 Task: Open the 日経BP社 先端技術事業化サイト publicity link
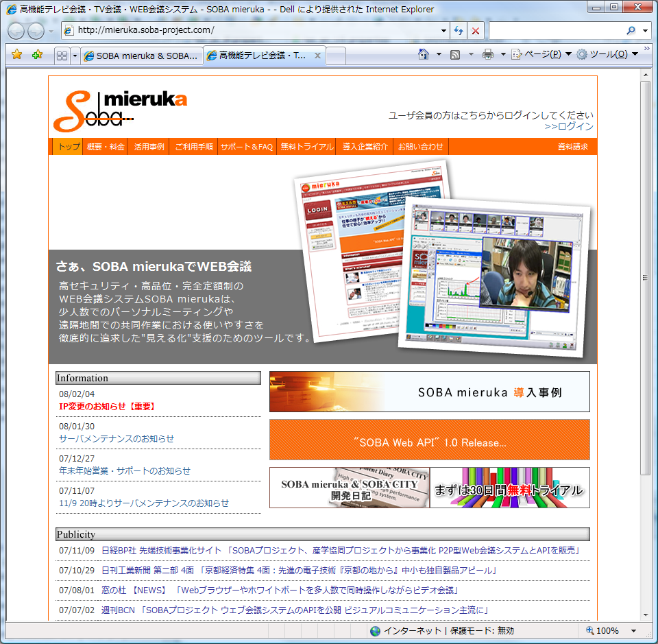pos(341,550)
